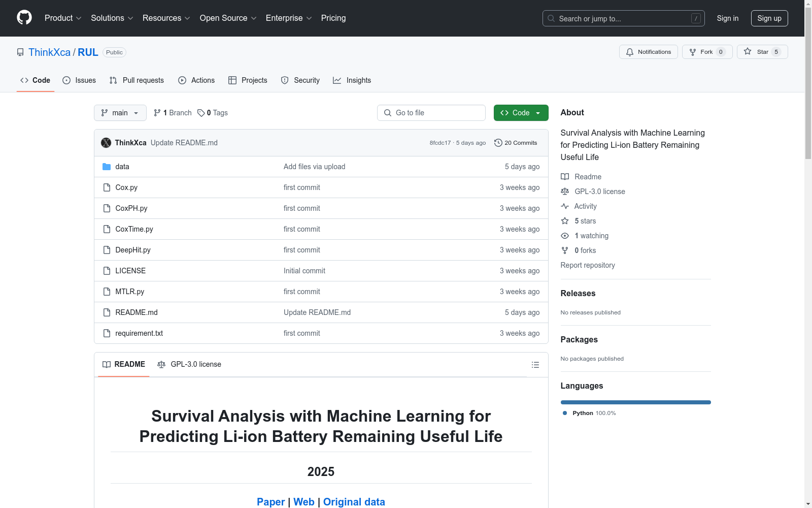Click the Report repository link
Viewport: 812px width, 508px height.
pos(588,265)
